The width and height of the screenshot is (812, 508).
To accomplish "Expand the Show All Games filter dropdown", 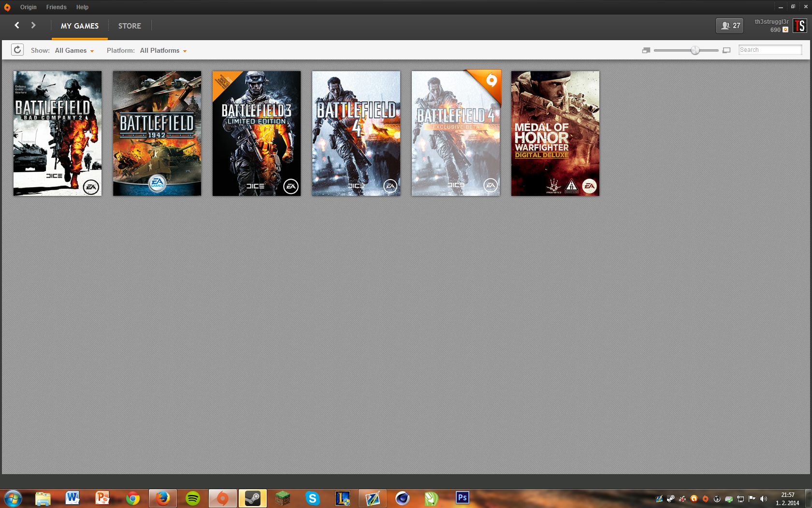I will (x=74, y=51).
